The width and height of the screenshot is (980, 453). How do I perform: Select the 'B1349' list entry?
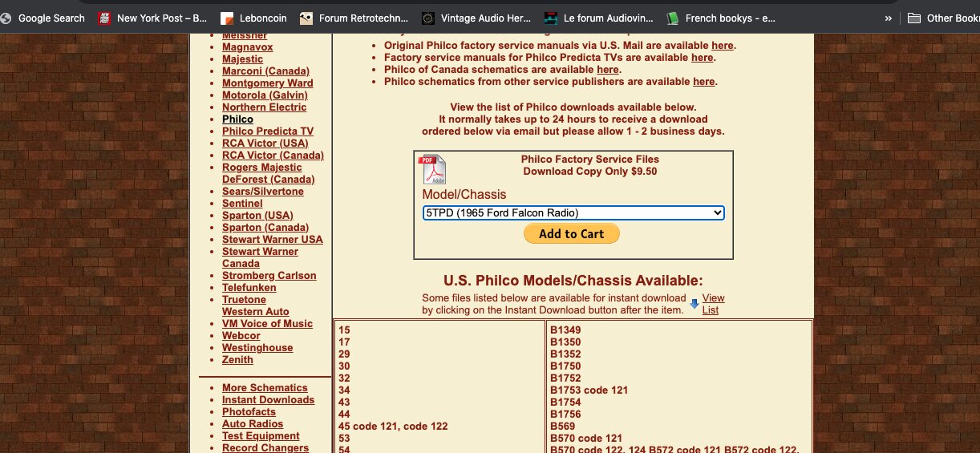[x=565, y=330]
